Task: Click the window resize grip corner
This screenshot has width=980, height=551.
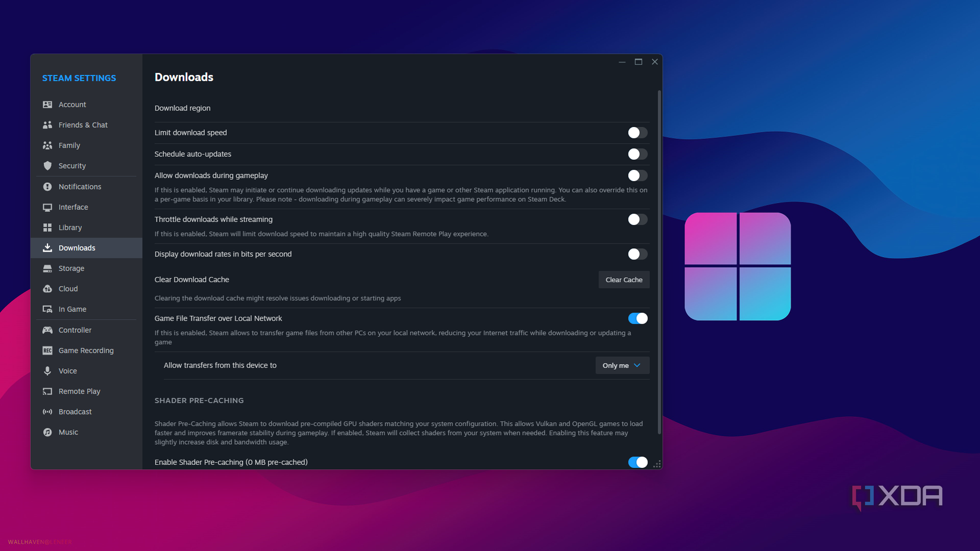Action: pos(657,464)
